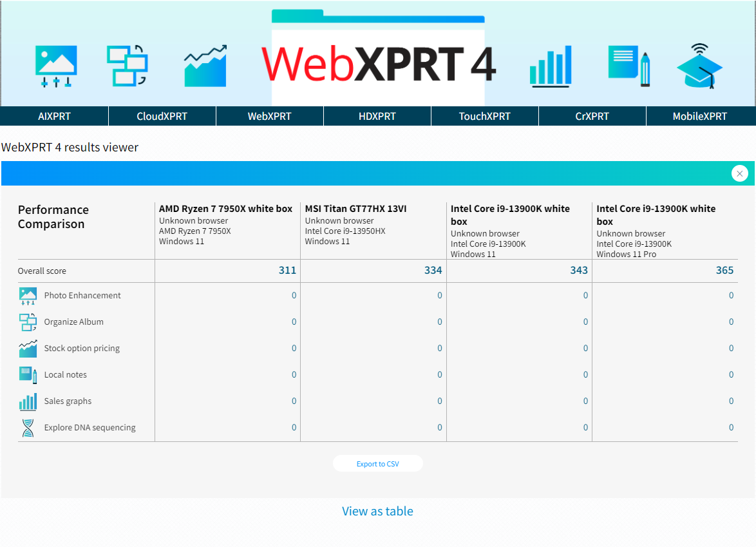Select the photo landscape icon in the banner
This screenshot has width=756, height=547.
pos(56,65)
